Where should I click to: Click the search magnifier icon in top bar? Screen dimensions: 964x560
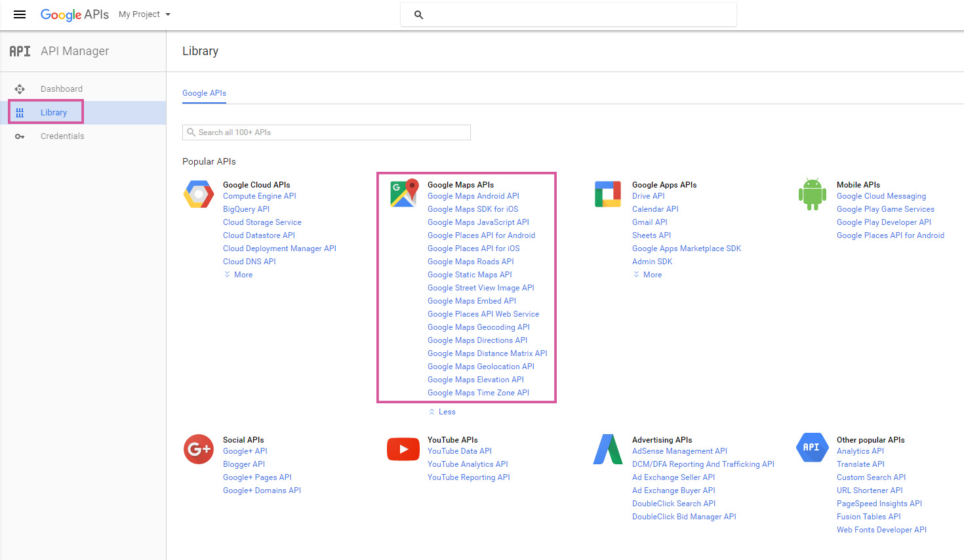pos(418,14)
